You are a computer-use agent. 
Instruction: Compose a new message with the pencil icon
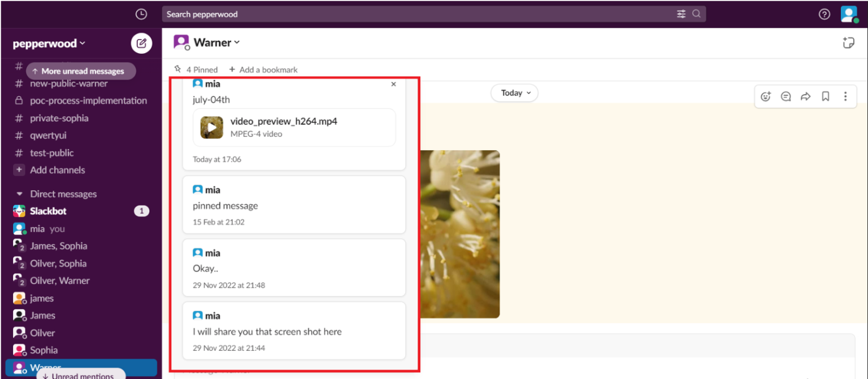(141, 43)
